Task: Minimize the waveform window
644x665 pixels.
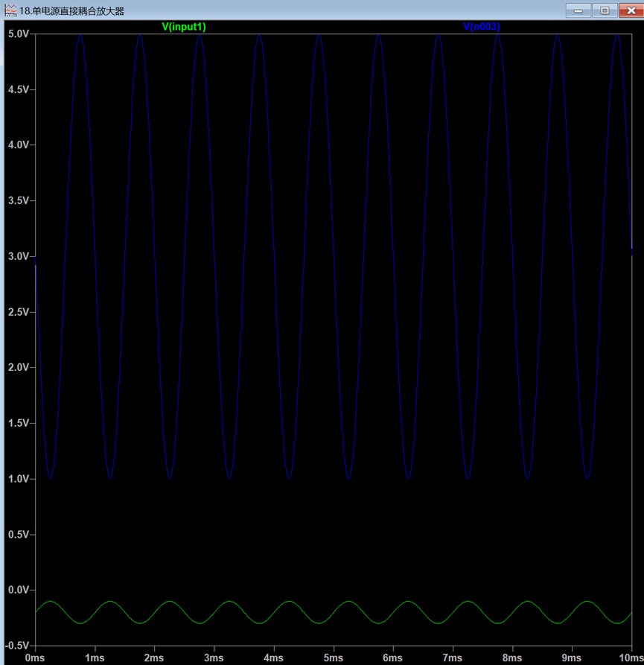Action: [x=578, y=10]
